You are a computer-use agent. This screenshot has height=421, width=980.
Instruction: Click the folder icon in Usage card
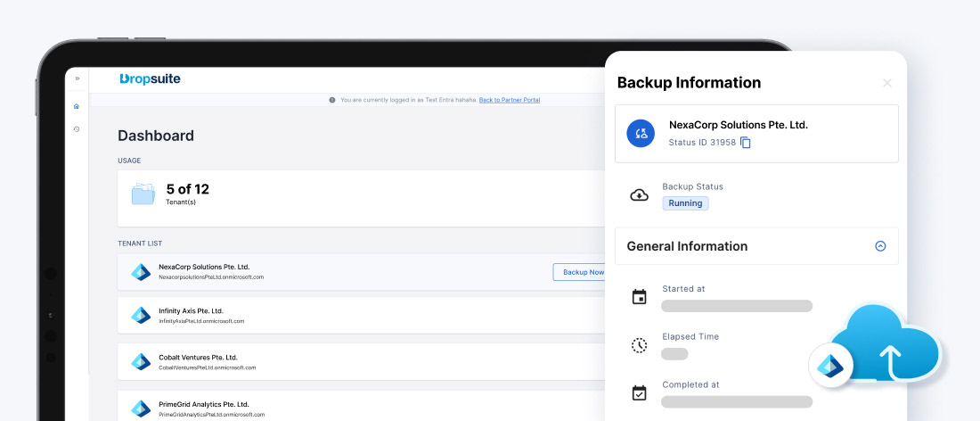point(143,194)
